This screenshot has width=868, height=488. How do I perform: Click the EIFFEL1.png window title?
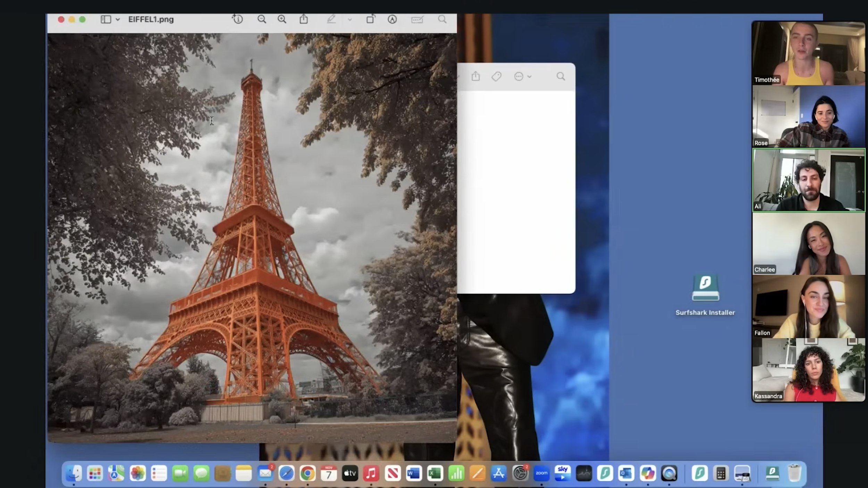click(151, 19)
